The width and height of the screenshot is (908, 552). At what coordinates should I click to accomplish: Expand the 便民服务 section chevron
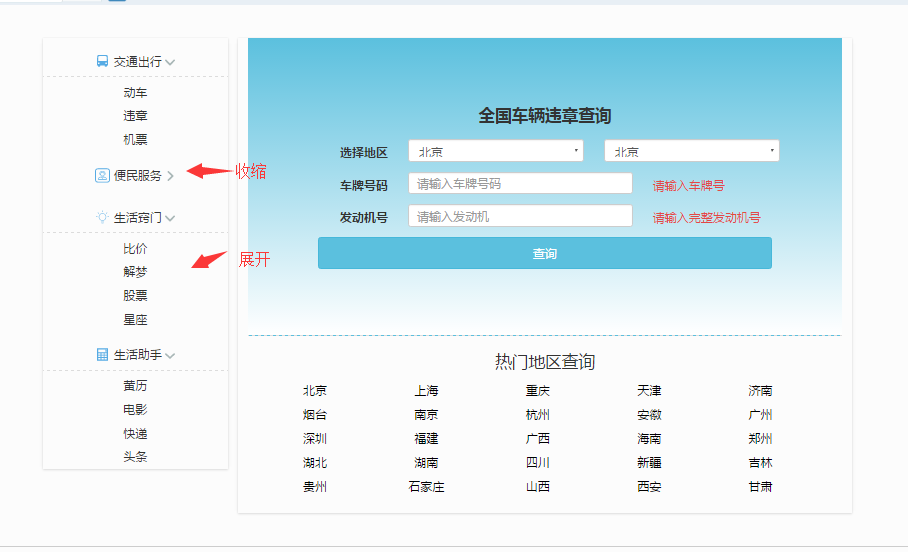[170, 176]
